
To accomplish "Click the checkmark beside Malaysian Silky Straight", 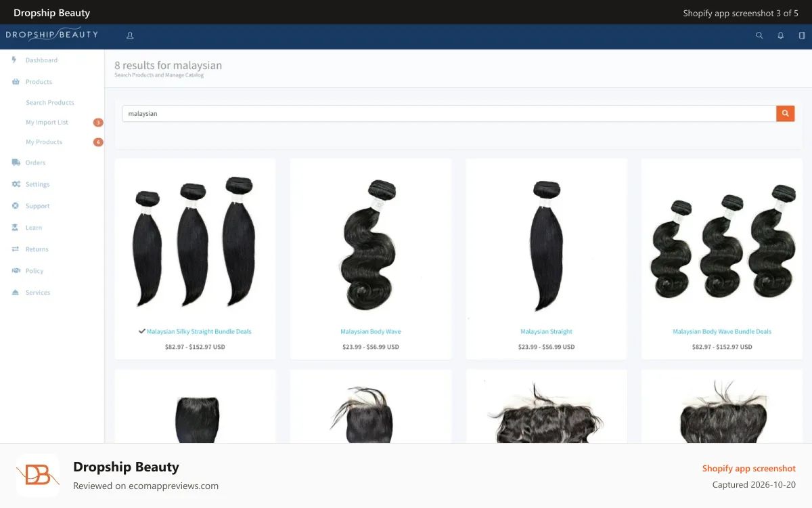I will pos(142,331).
